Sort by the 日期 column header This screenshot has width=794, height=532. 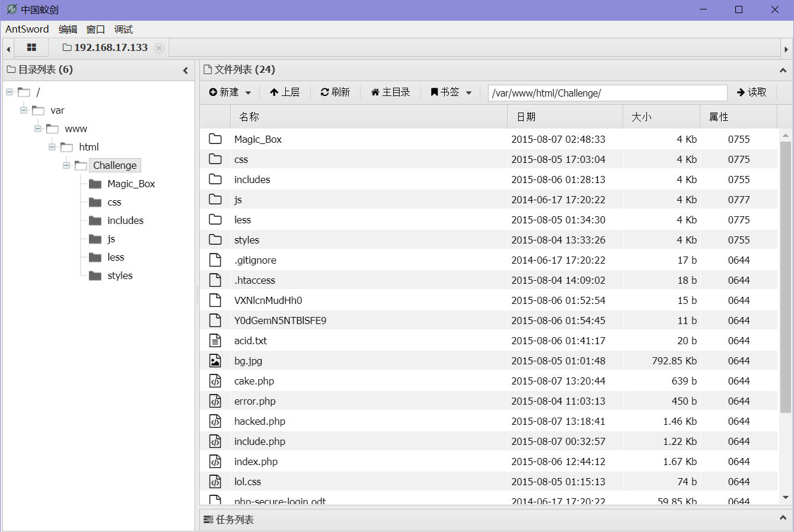(x=566, y=117)
